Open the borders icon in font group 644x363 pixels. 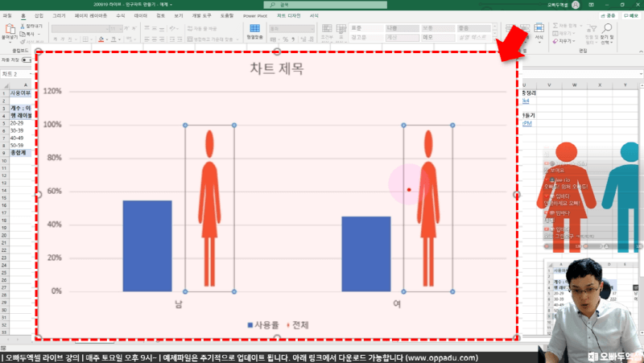tap(85, 39)
